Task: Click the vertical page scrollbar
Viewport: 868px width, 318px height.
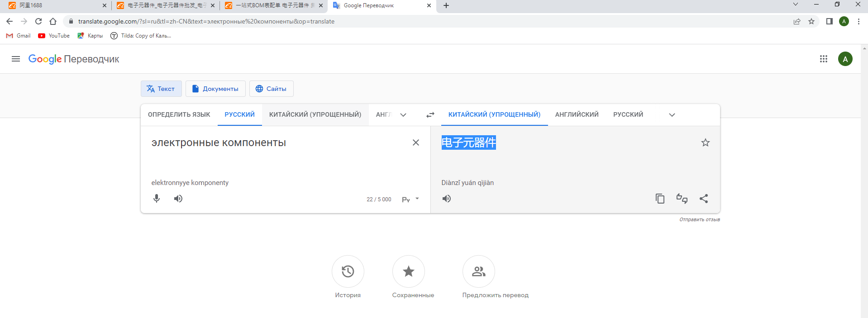Action: (x=864, y=181)
